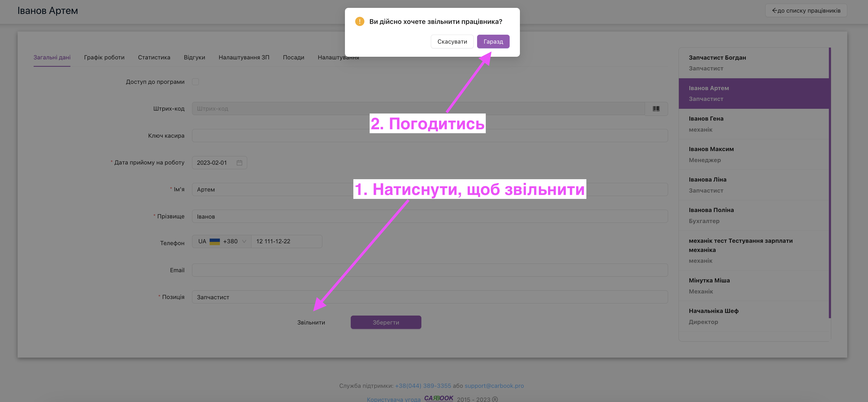Viewport: 868px width, 402px height.
Task: Click the barcode scanner icon
Action: [x=656, y=109]
